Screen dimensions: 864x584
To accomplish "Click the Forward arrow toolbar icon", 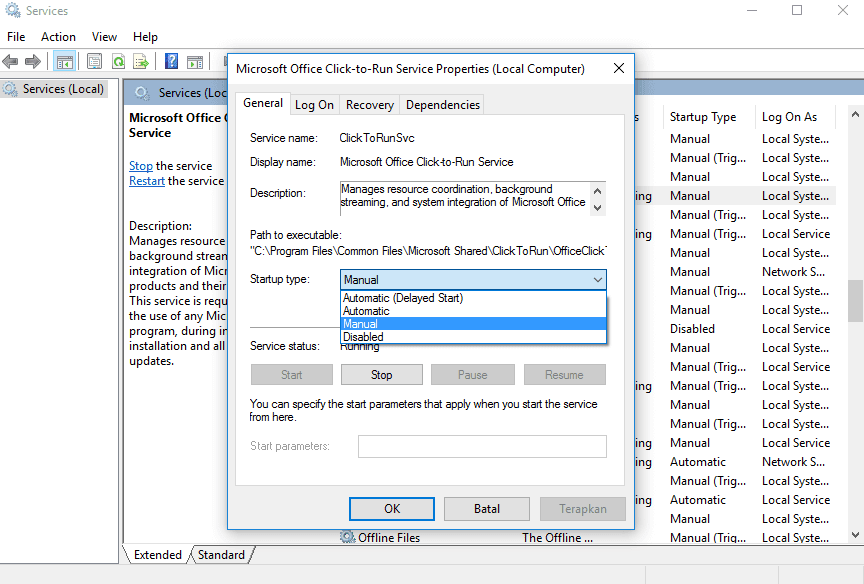I will 33,61.
